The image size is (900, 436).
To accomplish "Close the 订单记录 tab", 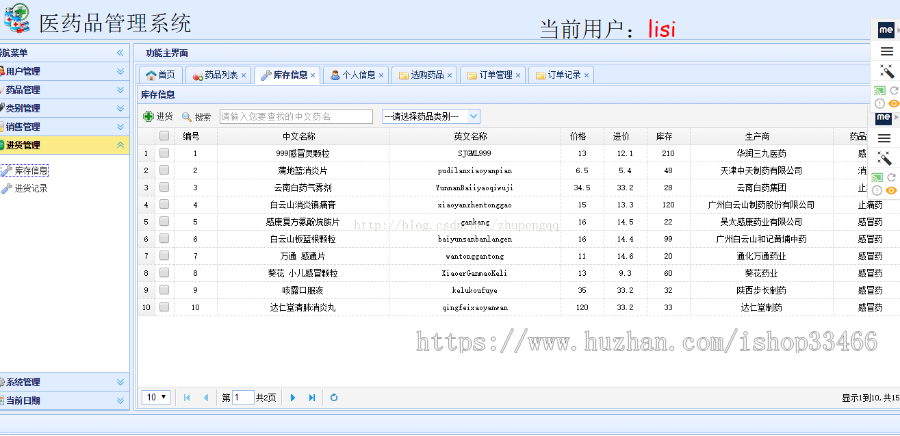I will [x=586, y=75].
